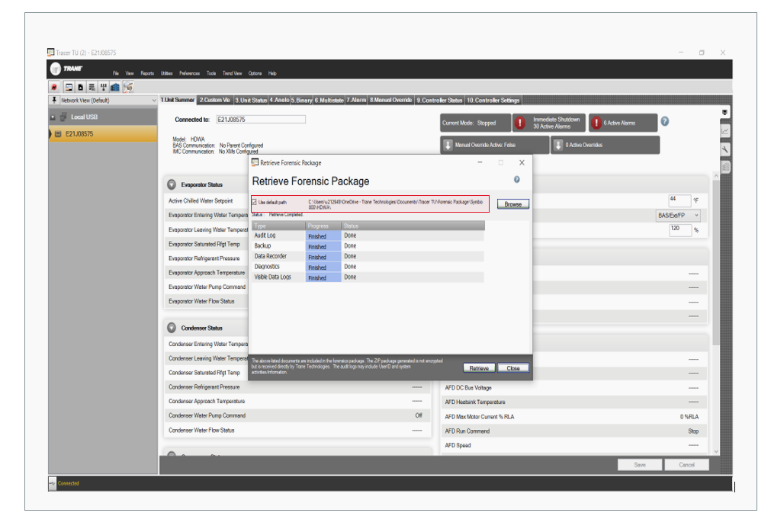Open the Help menu
The height and width of the screenshot is (532, 771).
(272, 73)
